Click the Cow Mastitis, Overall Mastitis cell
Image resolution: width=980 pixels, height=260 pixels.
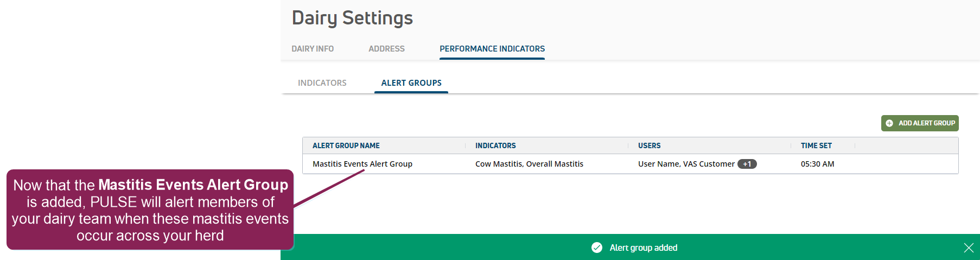pyautogui.click(x=529, y=164)
